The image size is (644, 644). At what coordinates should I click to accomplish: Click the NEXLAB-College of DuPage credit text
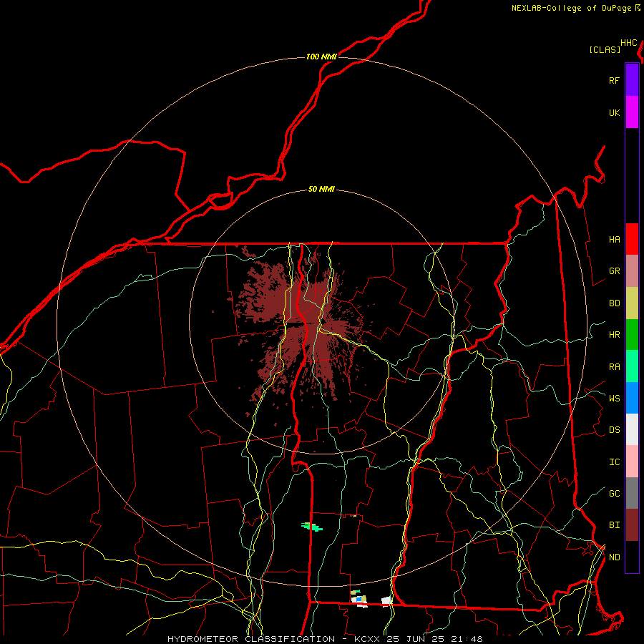[571, 8]
